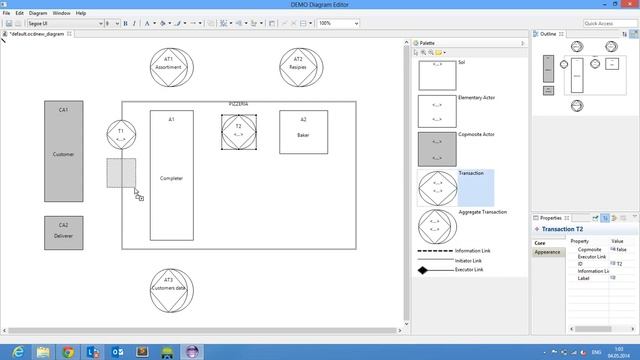Image resolution: width=640 pixels, height=360 pixels.
Task: Select the Aggregate Transaction palette tool
Action: pos(438,227)
